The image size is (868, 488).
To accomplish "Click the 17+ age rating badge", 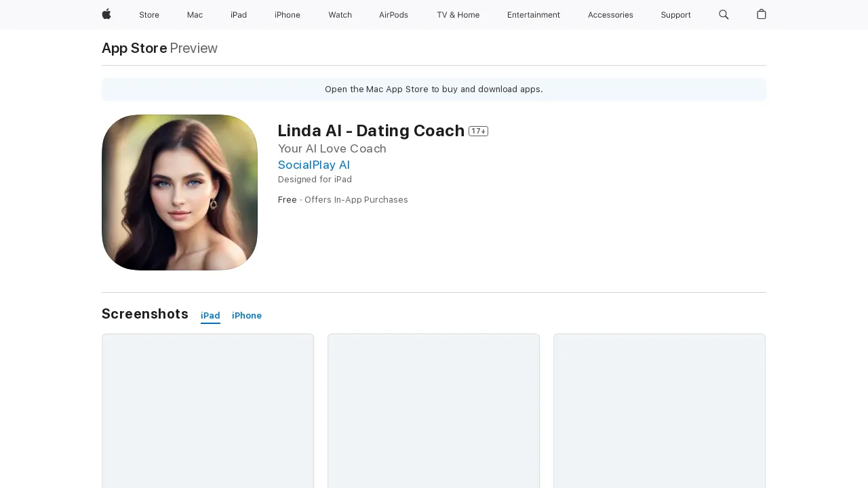I will pyautogui.click(x=478, y=131).
